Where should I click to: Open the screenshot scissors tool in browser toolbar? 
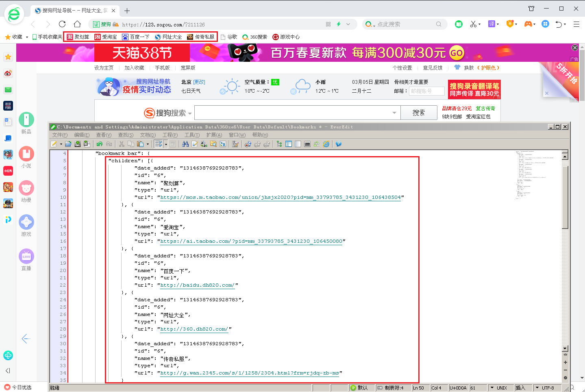[x=473, y=24]
